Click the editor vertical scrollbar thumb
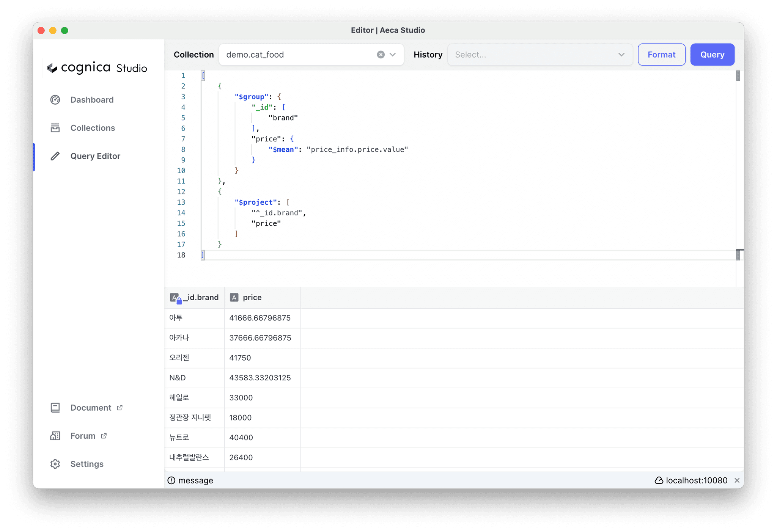Viewport: 777px width, 532px height. [x=738, y=76]
